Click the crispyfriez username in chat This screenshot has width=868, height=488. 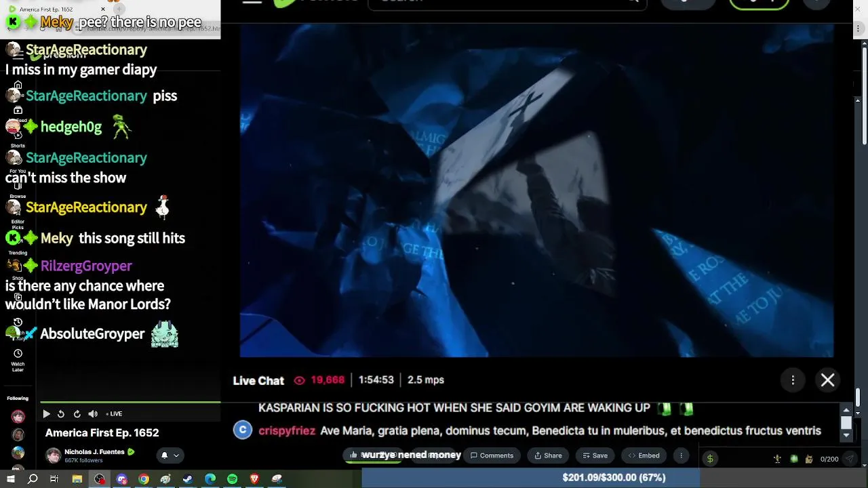tap(287, 431)
